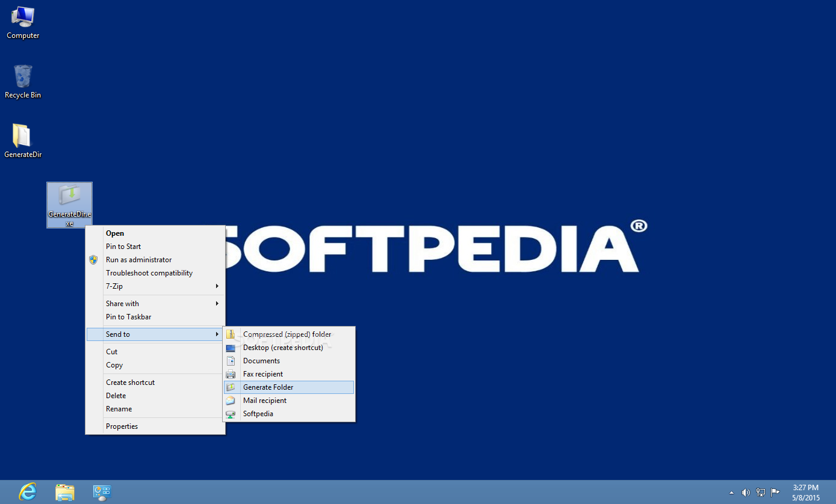Send to Documents
This screenshot has height=504, width=836.
pos(289,361)
